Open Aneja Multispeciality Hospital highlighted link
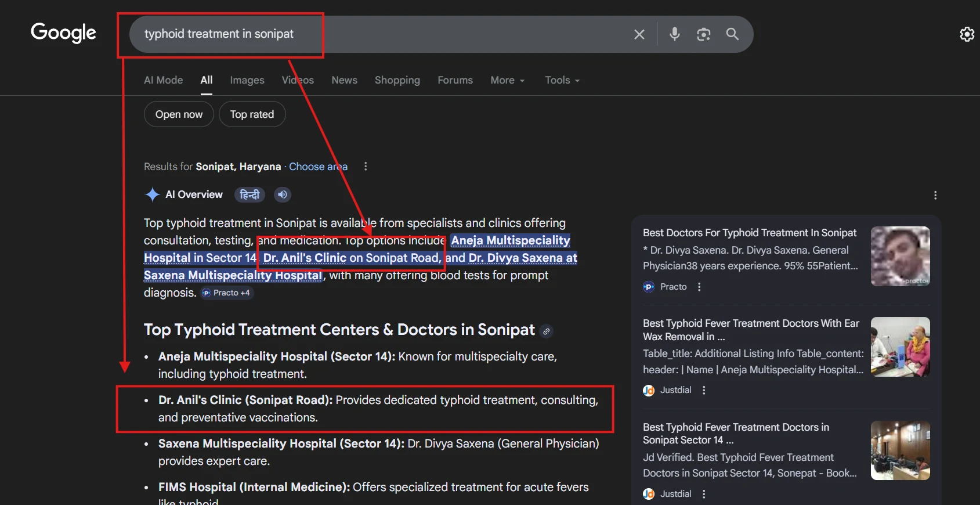Image resolution: width=980 pixels, height=505 pixels. 511,240
